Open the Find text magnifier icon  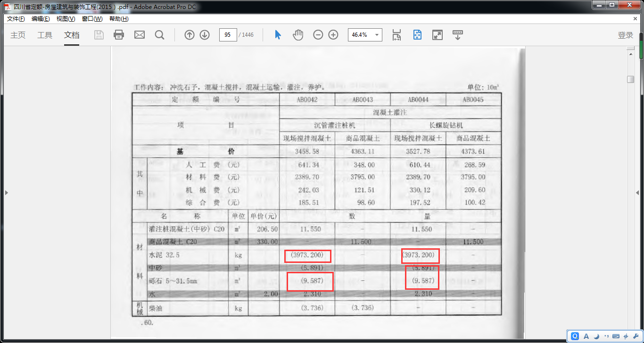(x=160, y=35)
